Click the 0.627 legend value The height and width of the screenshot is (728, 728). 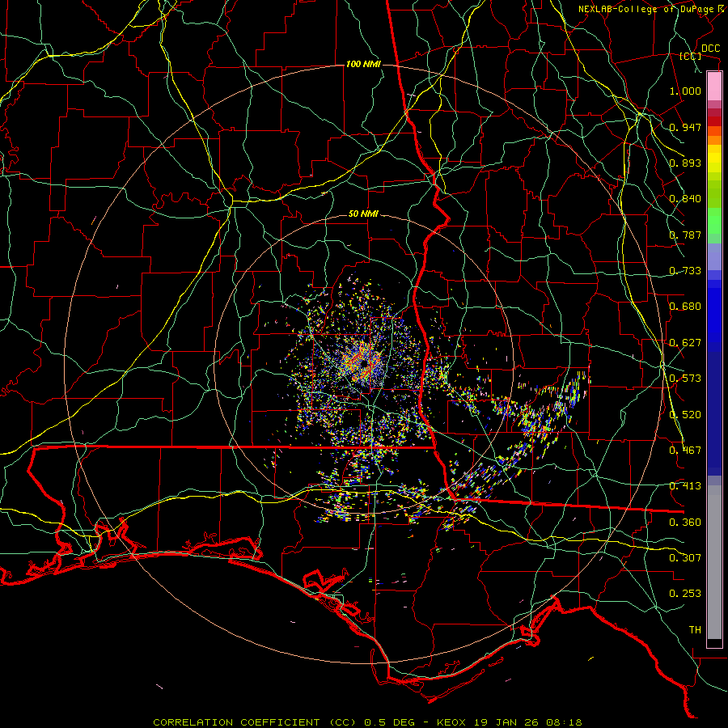click(685, 343)
